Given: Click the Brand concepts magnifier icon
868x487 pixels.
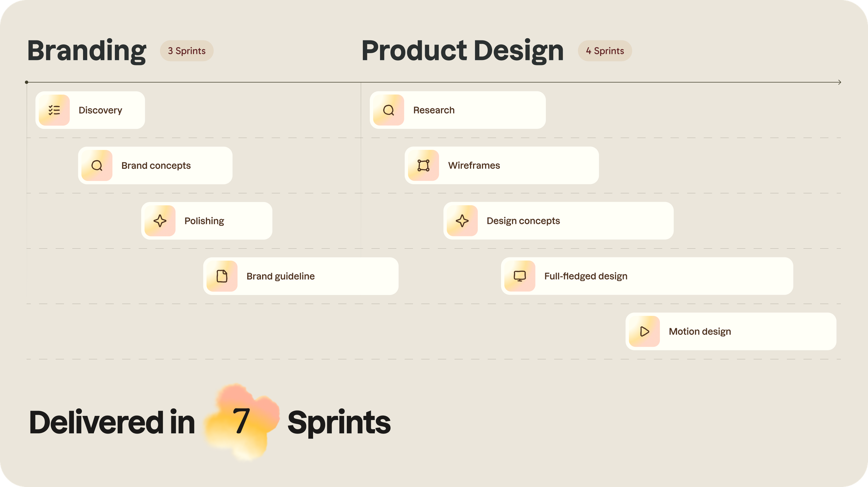Looking at the screenshot, I should pos(97,166).
